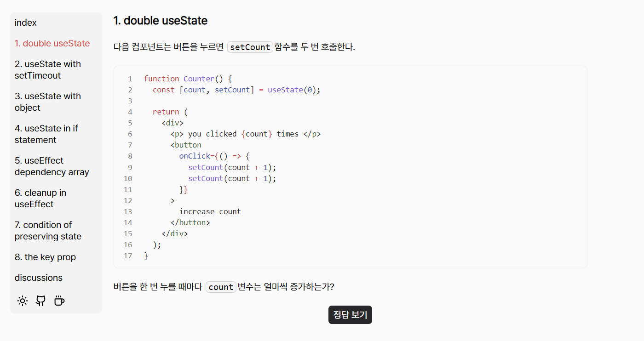Open the GitHub repository icon
Screen dimensions: 644x341
click(40, 301)
